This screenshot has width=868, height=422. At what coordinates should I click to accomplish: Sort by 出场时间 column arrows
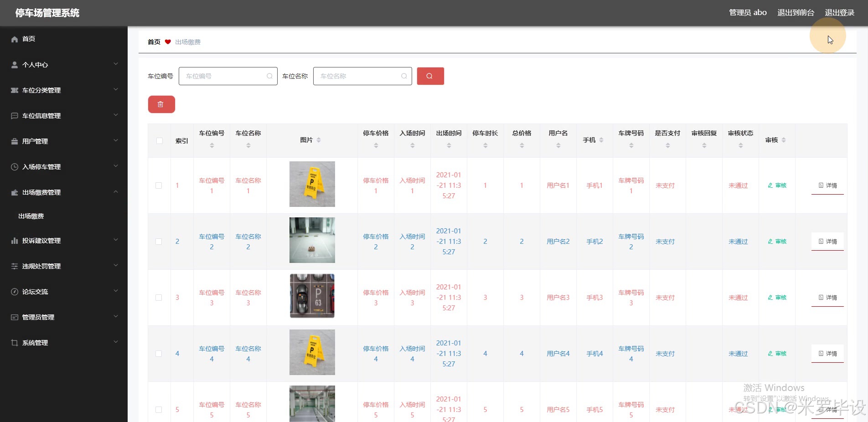[x=449, y=145]
